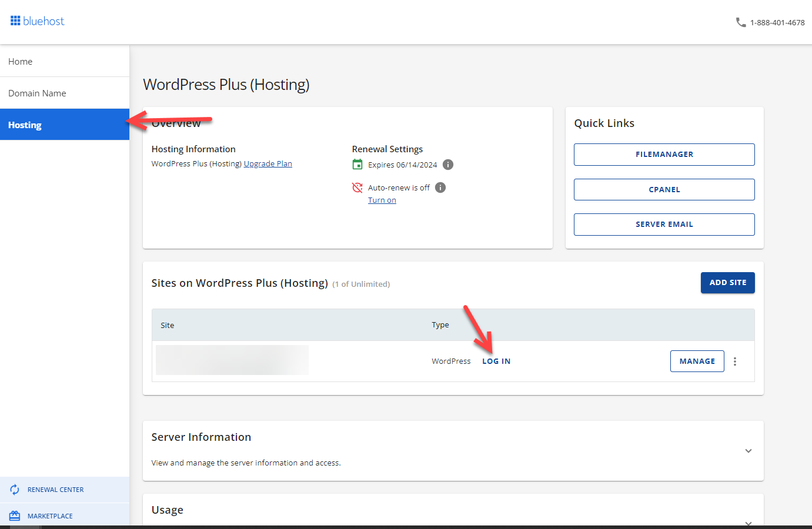This screenshot has width=812, height=529.
Task: Open Domain Name sidebar item
Action: tap(65, 93)
